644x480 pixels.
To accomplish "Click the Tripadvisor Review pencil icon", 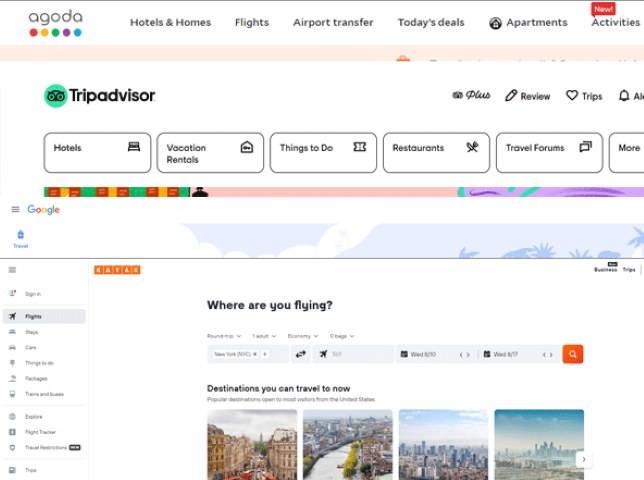I will [511, 96].
